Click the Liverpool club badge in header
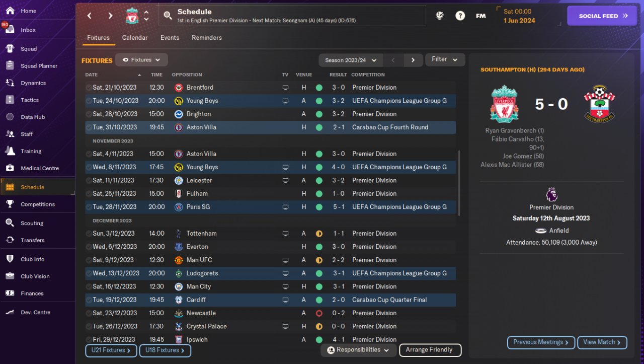The width and height of the screenshot is (644, 364). coord(132,16)
